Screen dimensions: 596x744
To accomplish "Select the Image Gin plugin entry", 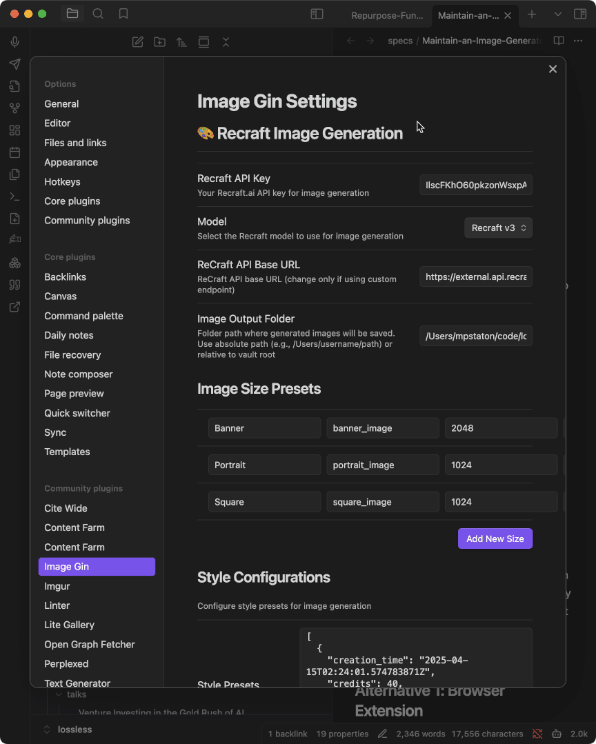I will pyautogui.click(x=96, y=567).
